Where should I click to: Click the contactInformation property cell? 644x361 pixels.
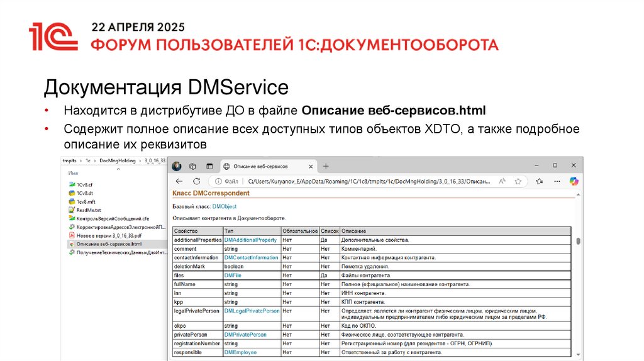(198, 257)
